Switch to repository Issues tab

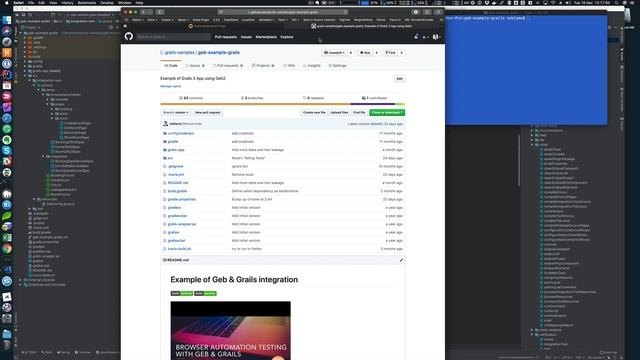[x=195, y=65]
